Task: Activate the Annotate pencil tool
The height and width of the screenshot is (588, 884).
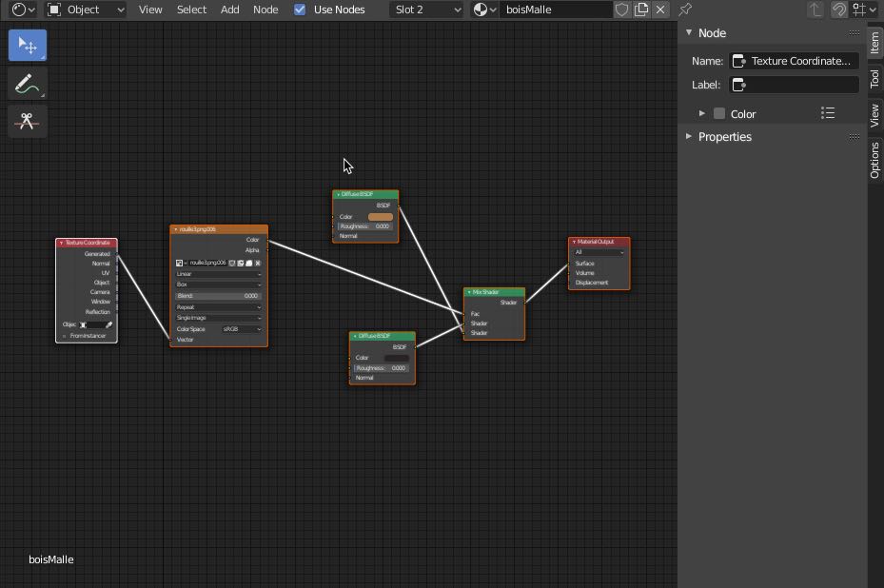Action: [x=28, y=84]
